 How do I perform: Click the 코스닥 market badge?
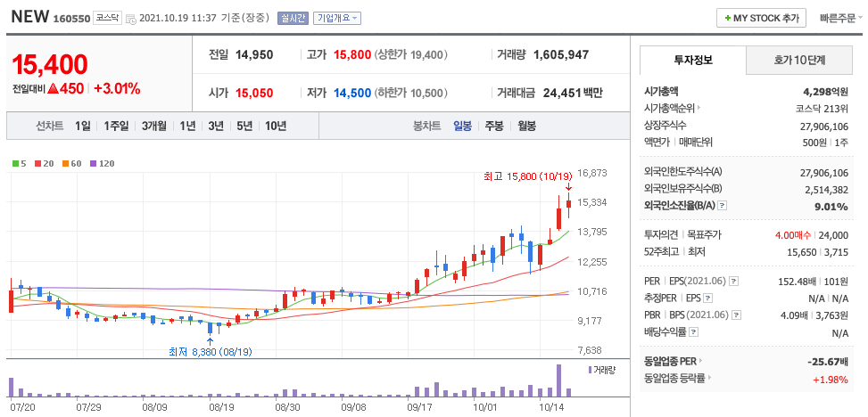[107, 18]
